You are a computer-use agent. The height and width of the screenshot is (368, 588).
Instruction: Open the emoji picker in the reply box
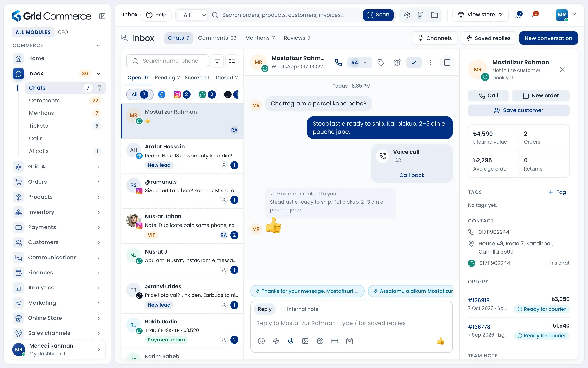pyautogui.click(x=261, y=341)
